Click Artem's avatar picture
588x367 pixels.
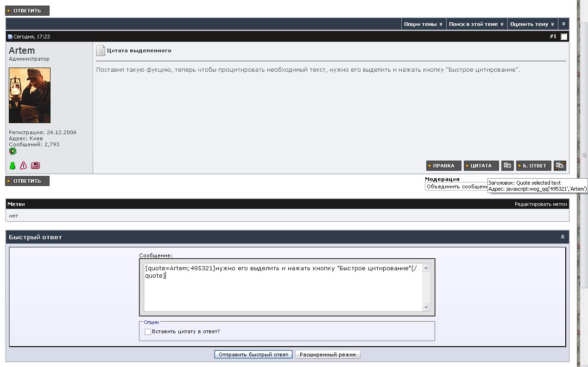click(30, 95)
